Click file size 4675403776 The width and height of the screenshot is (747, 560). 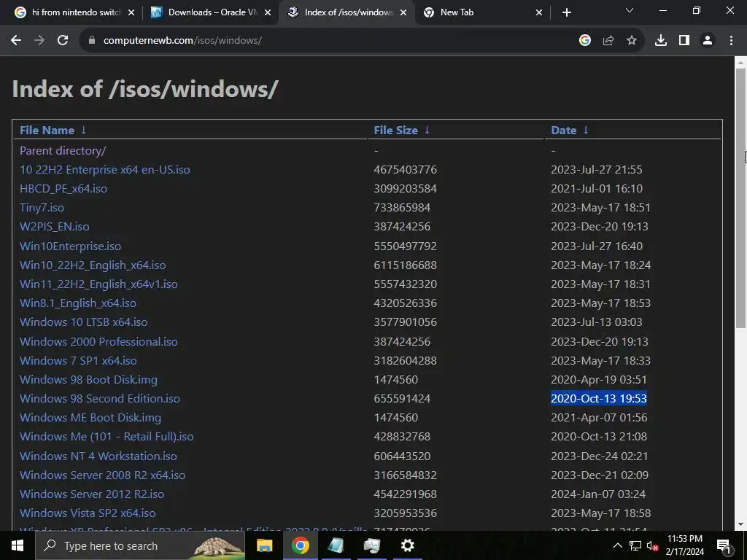(x=406, y=169)
